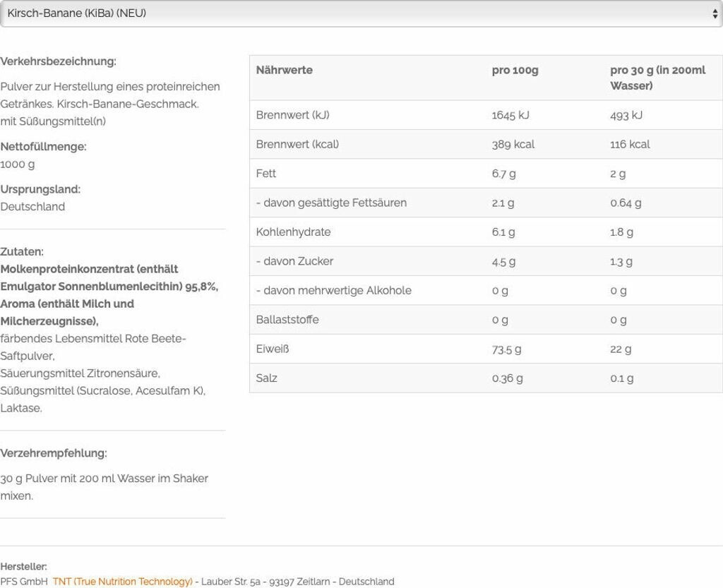This screenshot has height=588, width=723.
Task: Click the Zutaten heading
Action: tap(22, 251)
